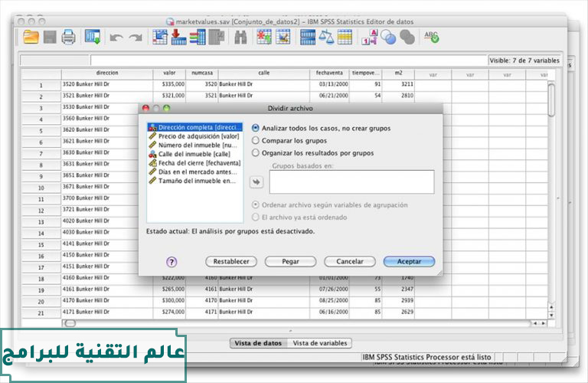588x383 pixels.
Task: Confirm with the Aceptar button
Action: tap(409, 261)
